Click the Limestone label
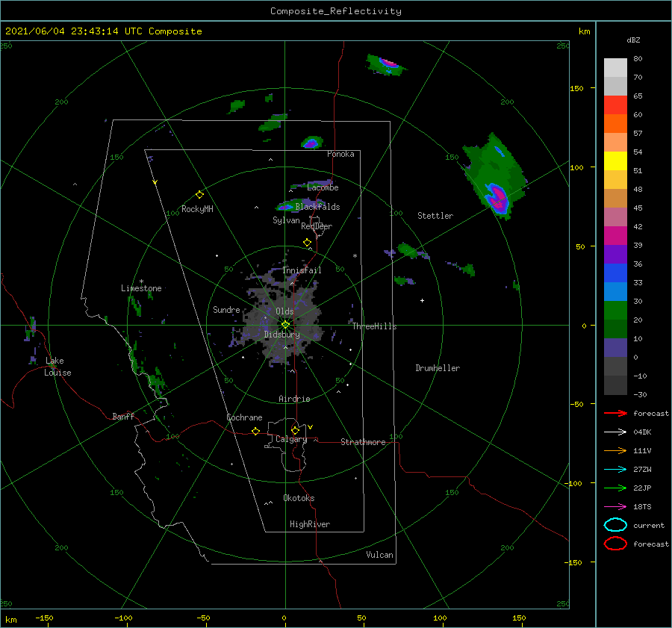Screen dimensions: 672x628 (141, 288)
